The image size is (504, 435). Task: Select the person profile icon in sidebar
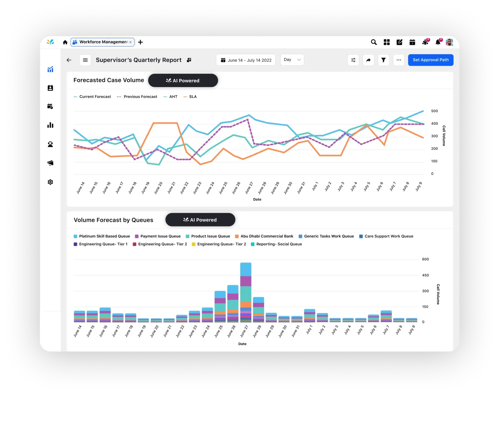pyautogui.click(x=50, y=88)
